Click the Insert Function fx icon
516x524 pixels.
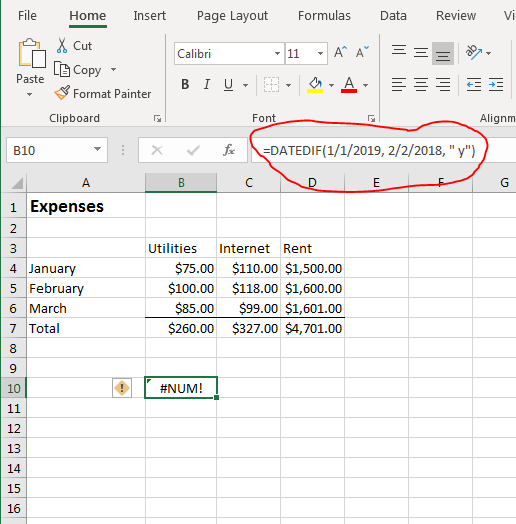tap(229, 150)
